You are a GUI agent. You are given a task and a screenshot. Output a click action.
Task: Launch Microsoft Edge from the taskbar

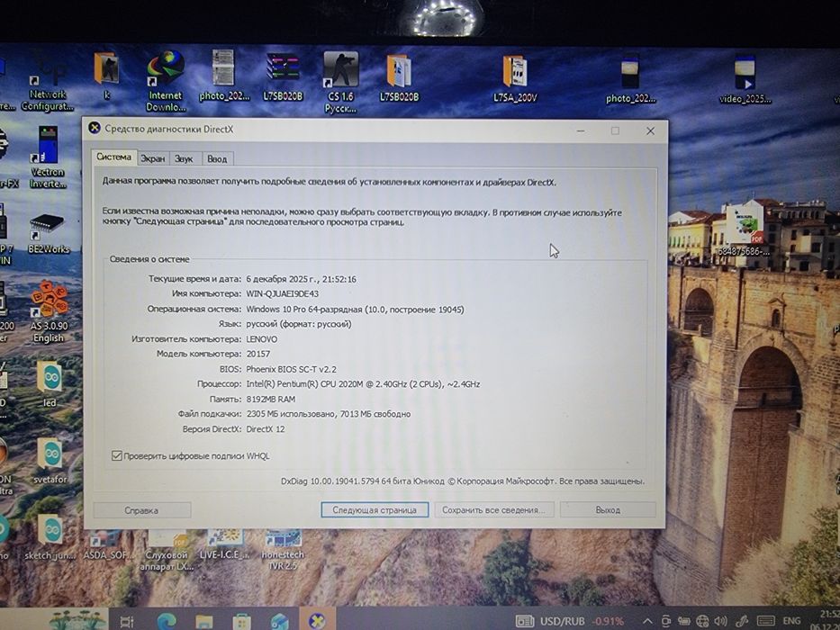coord(167,621)
